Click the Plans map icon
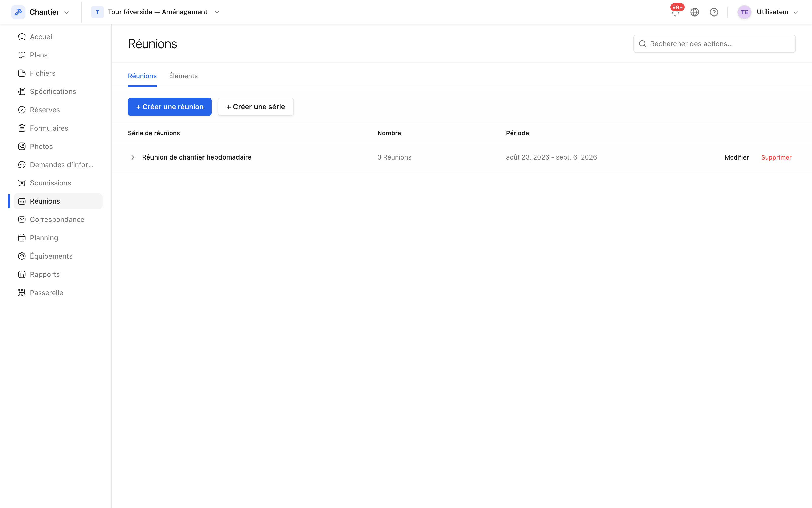812x508 pixels. tap(22, 55)
